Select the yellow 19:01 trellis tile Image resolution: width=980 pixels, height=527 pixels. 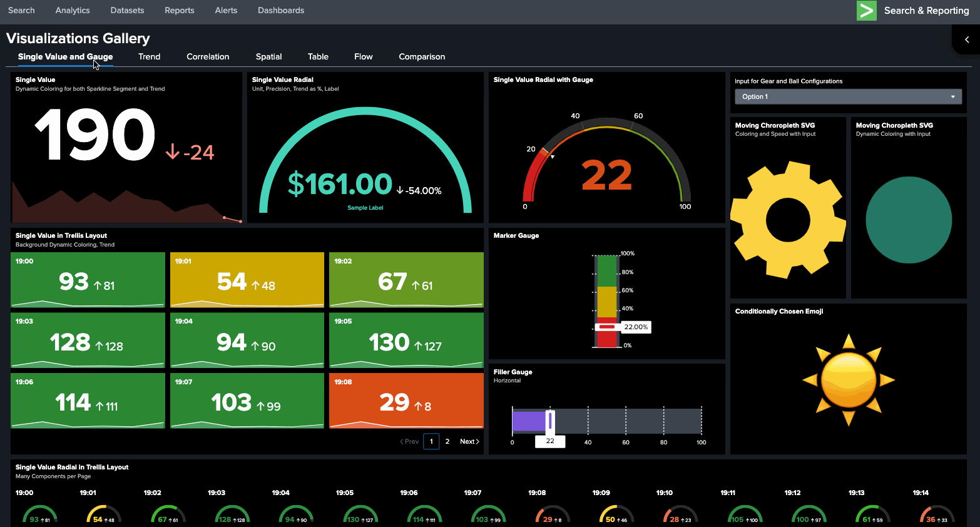[x=247, y=280]
